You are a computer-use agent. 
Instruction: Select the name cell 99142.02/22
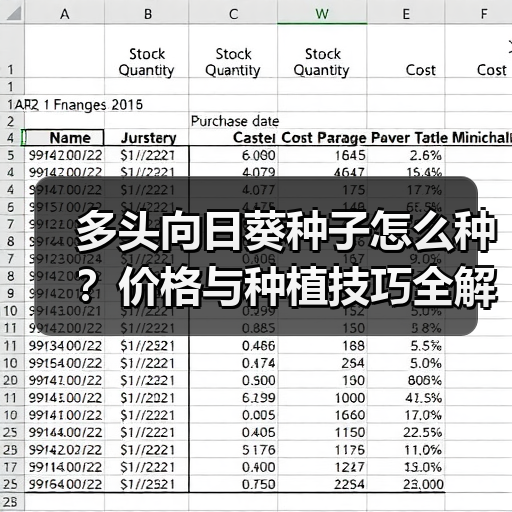[64, 450]
